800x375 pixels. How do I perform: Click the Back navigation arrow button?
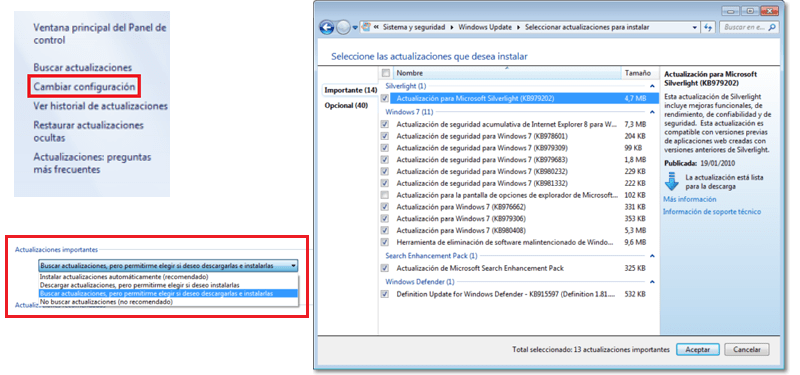coord(327,27)
